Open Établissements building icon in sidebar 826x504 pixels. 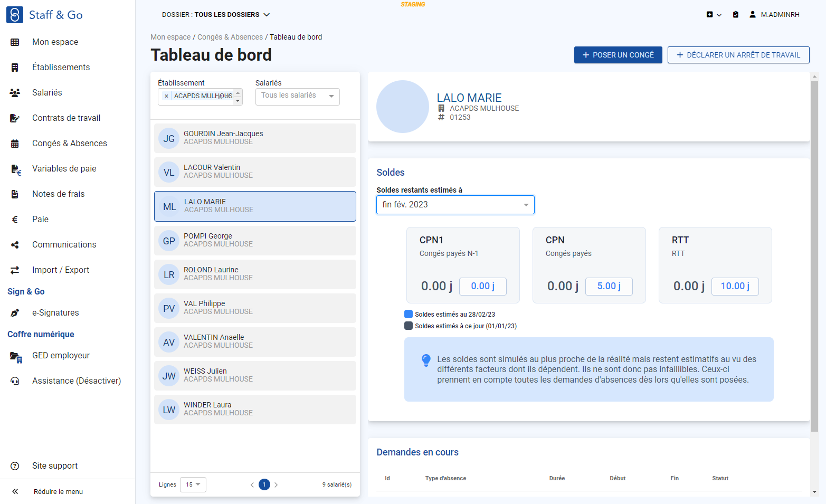[15, 68]
